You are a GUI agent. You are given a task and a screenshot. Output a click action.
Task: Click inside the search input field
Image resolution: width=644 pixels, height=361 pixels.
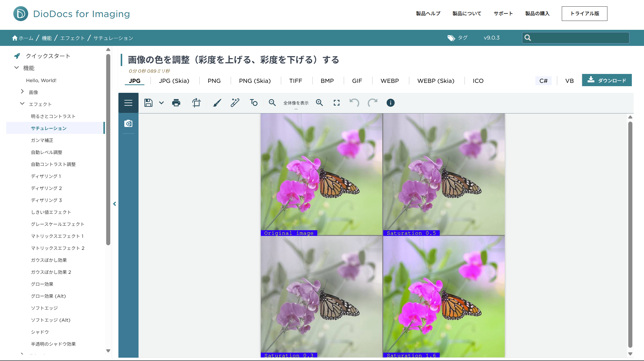tap(576, 38)
